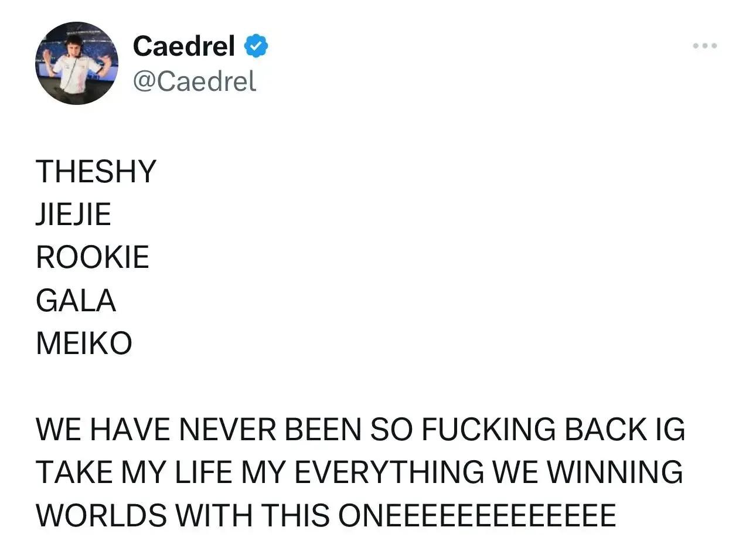Click the GALA line in the tweet
This screenshot has height=551, width=756.
76,300
